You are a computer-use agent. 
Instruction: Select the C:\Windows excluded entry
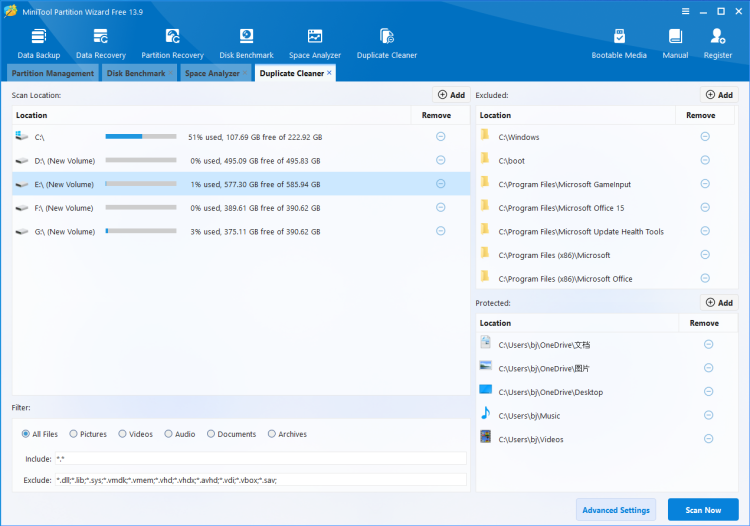(605, 137)
